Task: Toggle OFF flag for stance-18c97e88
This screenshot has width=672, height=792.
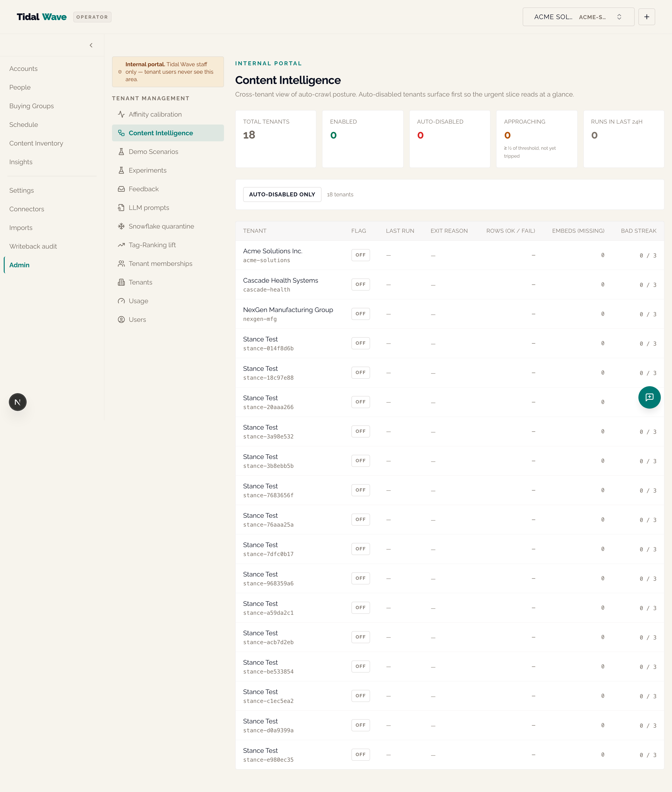Action: [x=360, y=372]
